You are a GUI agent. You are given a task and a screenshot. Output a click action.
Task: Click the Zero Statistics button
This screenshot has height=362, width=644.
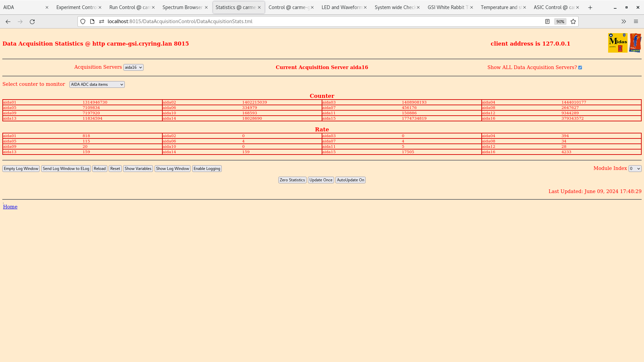coord(292,180)
